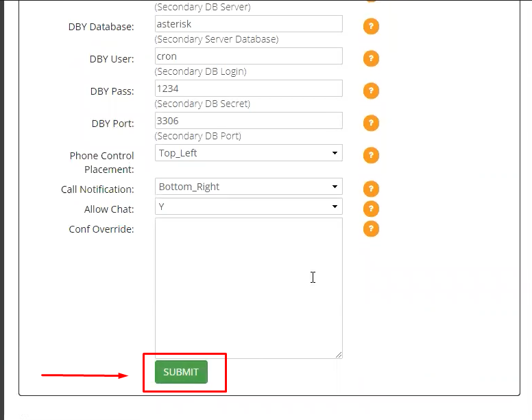The width and height of the screenshot is (532, 420).
Task: Focus the DBY Database input field
Action: click(x=248, y=24)
